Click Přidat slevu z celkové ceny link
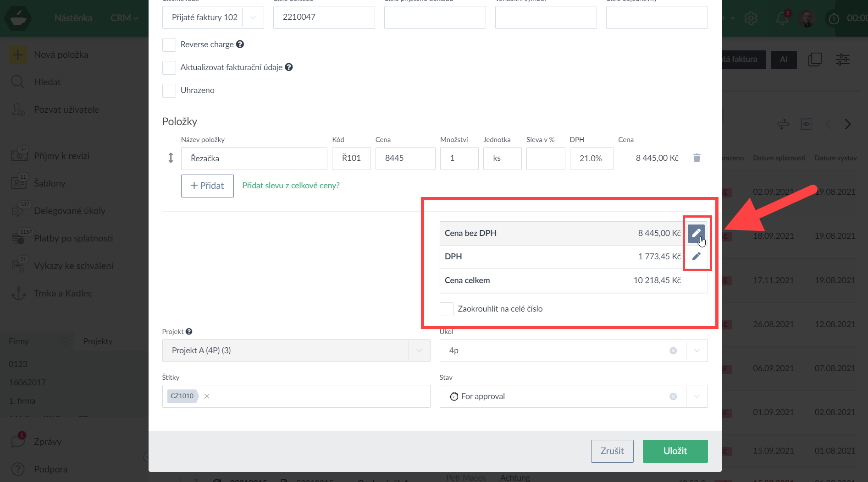Image resolution: width=868 pixels, height=482 pixels. [x=291, y=186]
